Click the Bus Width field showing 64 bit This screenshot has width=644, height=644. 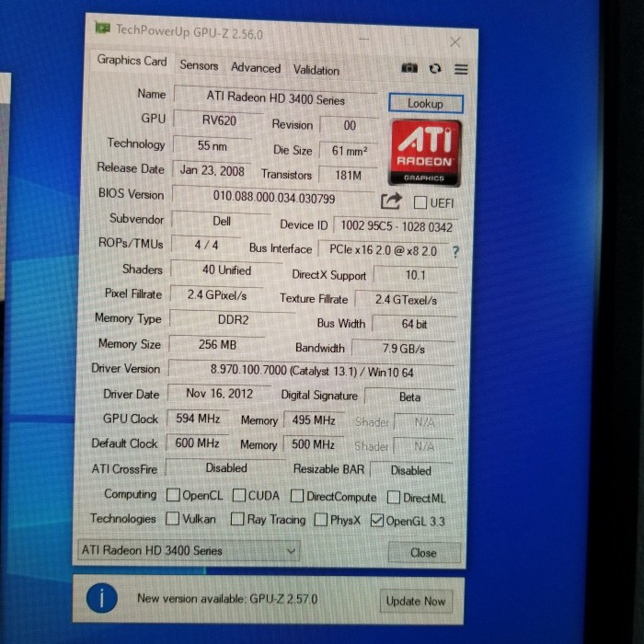click(x=414, y=324)
